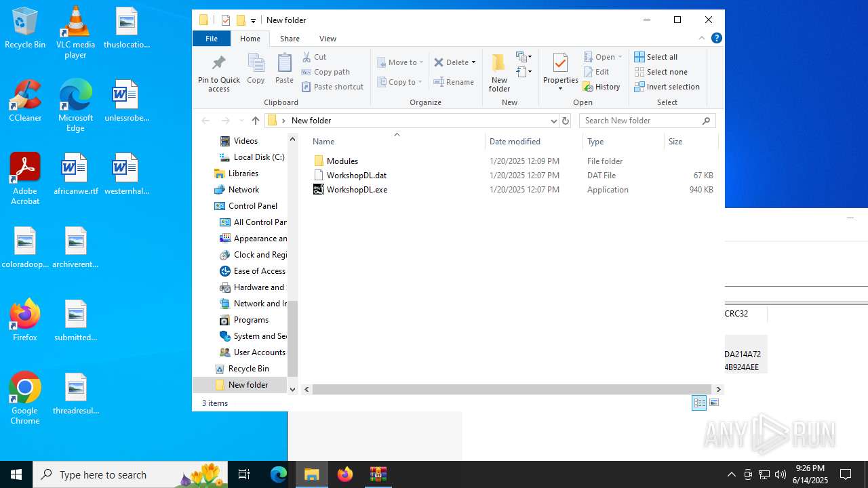Sort by Name column header
This screenshot has width=868, height=488.
click(397, 141)
